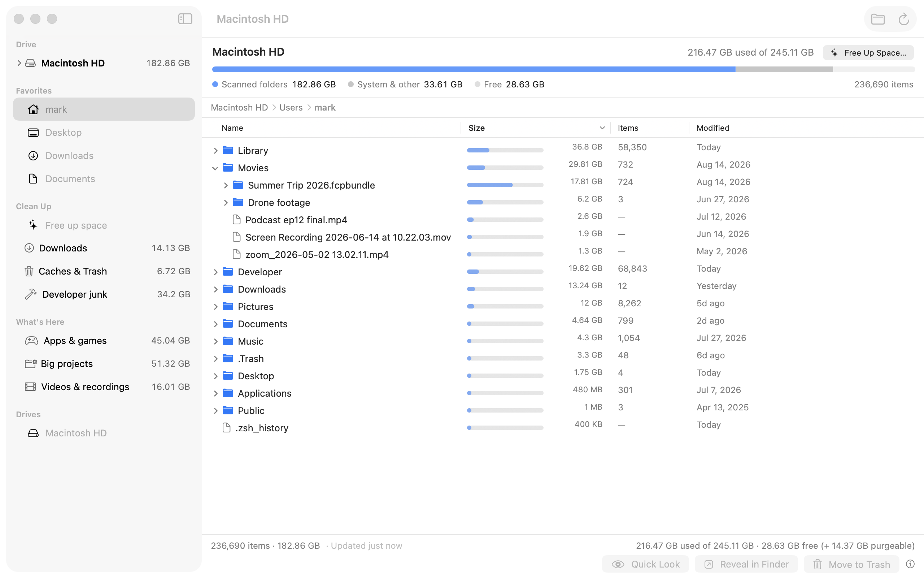The height and width of the screenshot is (578, 924).
Task: Click the Drone footage folder icon
Action: (238, 202)
